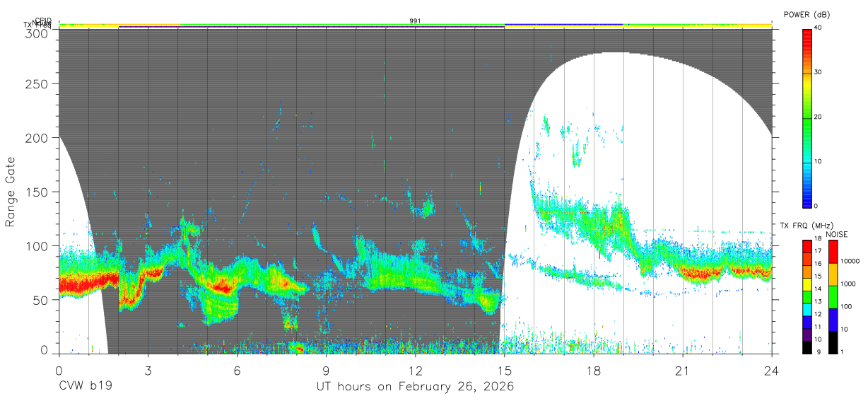Select the red 17–18 MHz swatch in TX FRQ legend

pos(807,246)
